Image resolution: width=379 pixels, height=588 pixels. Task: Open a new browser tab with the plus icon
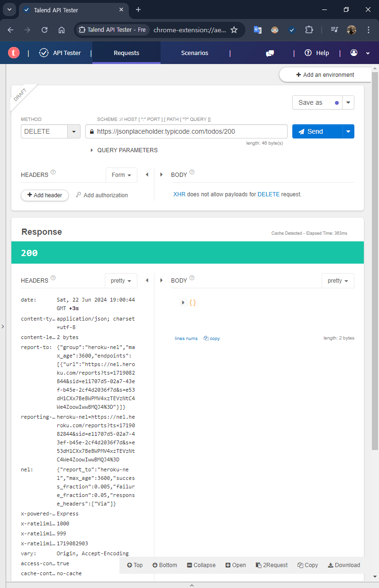[x=138, y=9]
